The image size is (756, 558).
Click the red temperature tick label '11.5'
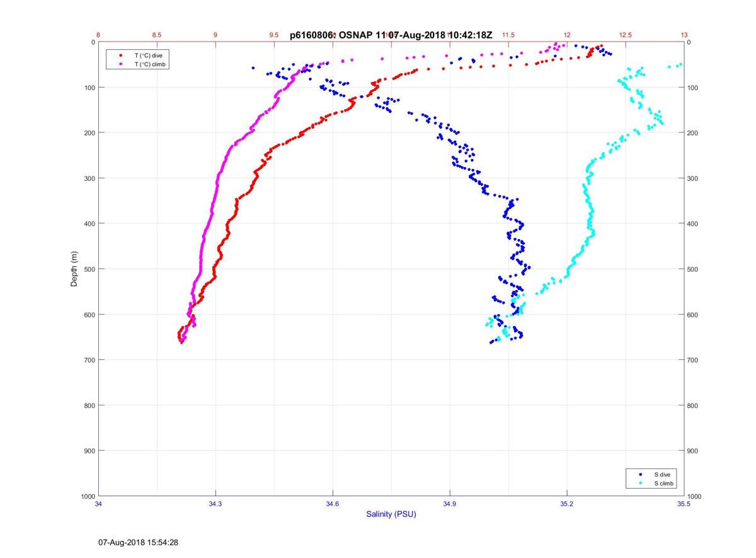pos(508,35)
